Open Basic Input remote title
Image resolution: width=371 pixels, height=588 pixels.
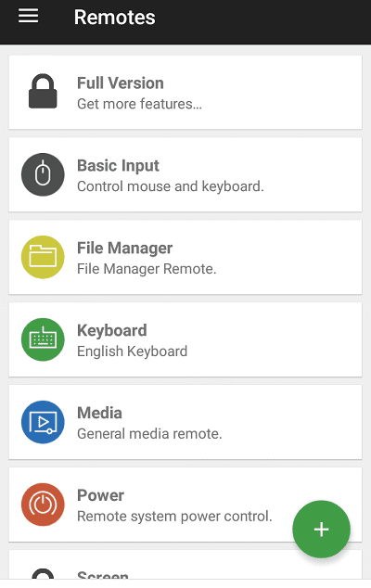118,166
